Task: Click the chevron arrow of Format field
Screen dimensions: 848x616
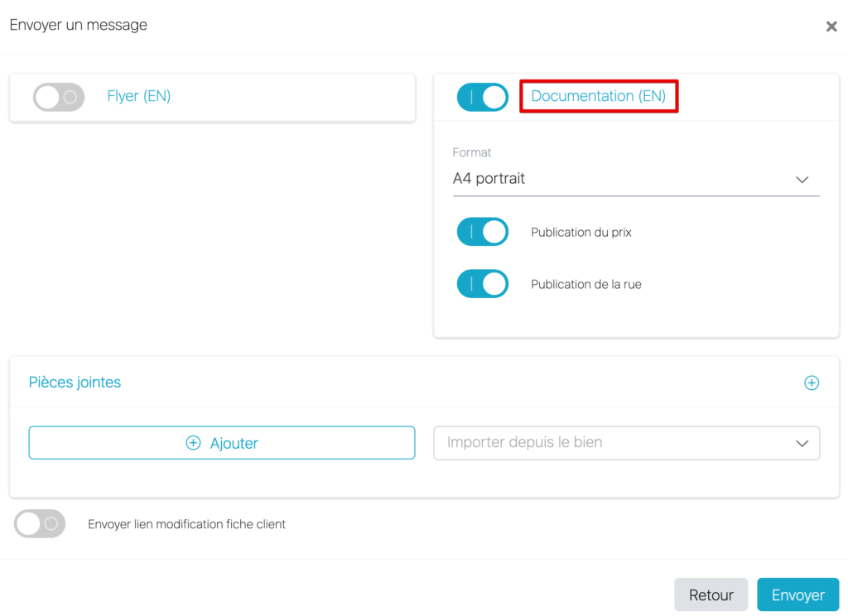Action: (x=802, y=180)
